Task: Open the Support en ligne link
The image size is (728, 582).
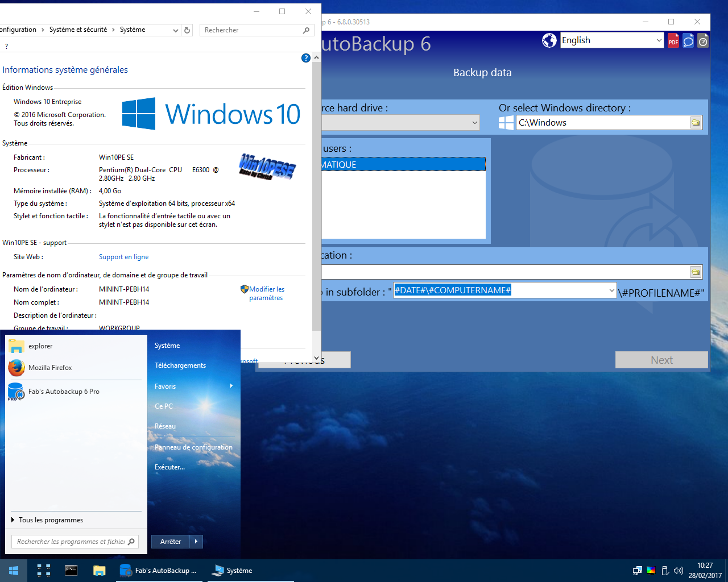Action: pos(123,257)
